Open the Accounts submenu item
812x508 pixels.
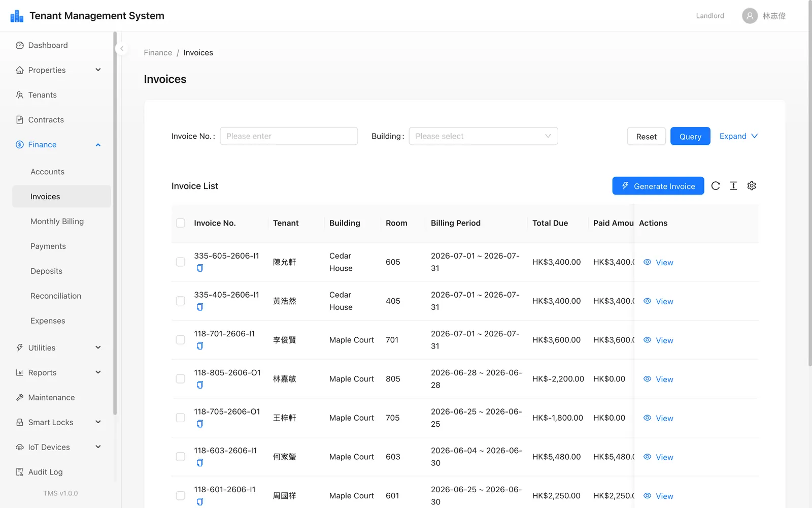point(61,172)
